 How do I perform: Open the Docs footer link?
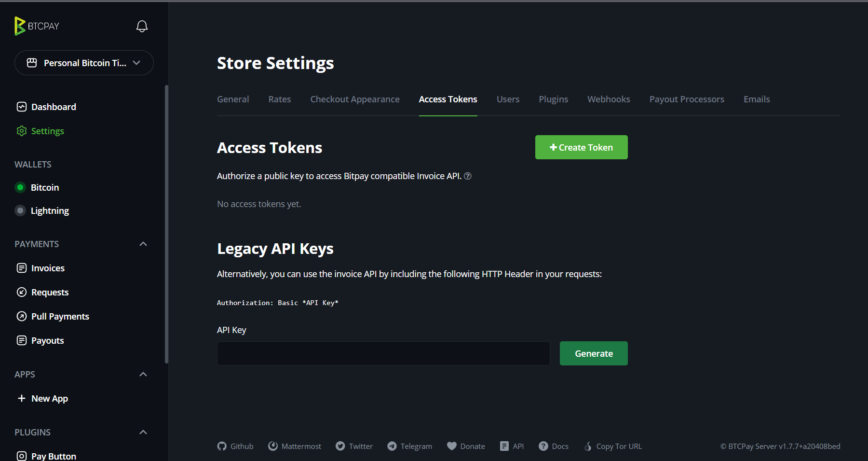click(x=554, y=446)
